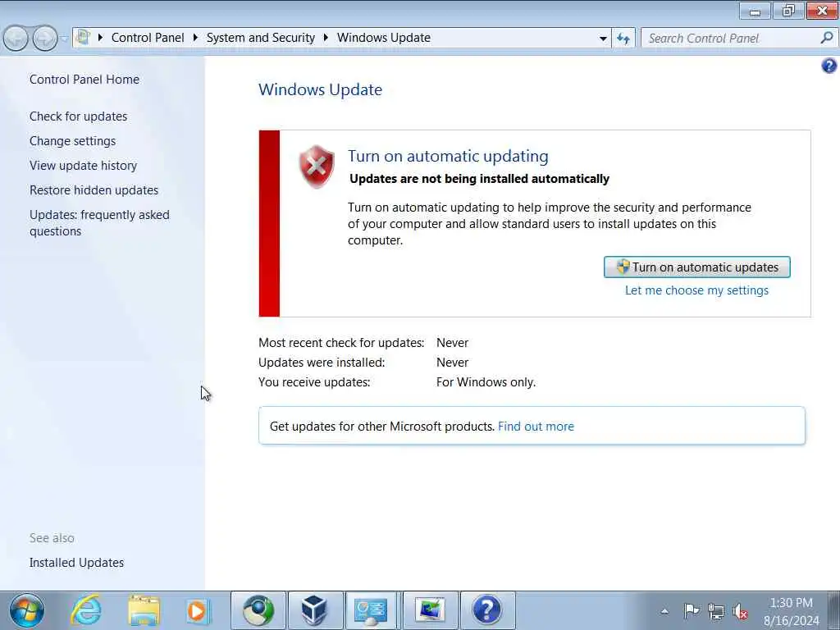
Task: Click the red shield error icon
Action: pos(317,167)
